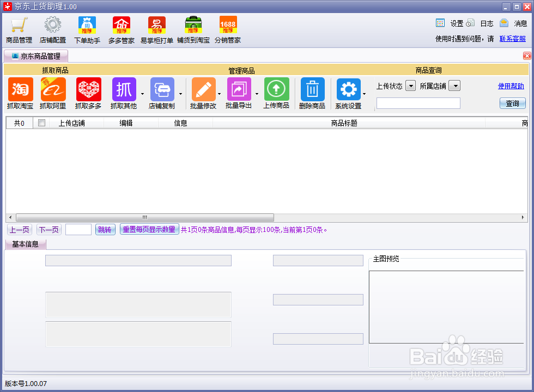Click the 查询 query button
Image resolution: width=534 pixels, height=392 pixels.
tap(512, 103)
